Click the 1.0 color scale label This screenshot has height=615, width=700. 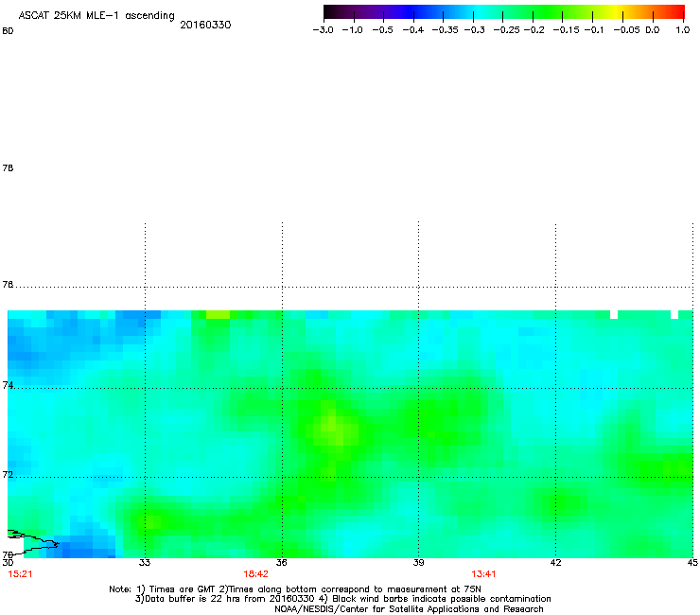pos(683,30)
